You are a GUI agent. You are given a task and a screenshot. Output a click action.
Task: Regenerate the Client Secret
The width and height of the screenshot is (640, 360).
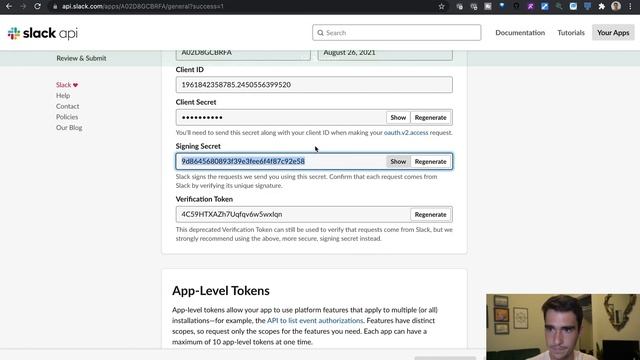click(x=431, y=118)
